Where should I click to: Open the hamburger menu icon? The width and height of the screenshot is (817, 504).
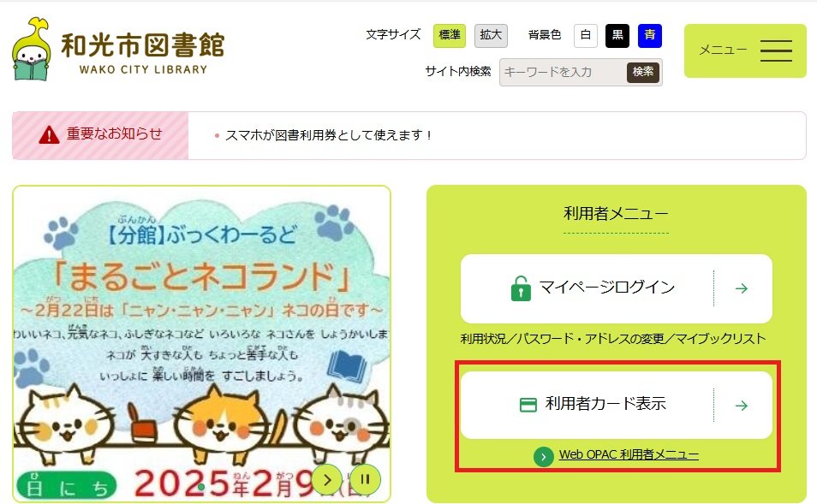[776, 50]
